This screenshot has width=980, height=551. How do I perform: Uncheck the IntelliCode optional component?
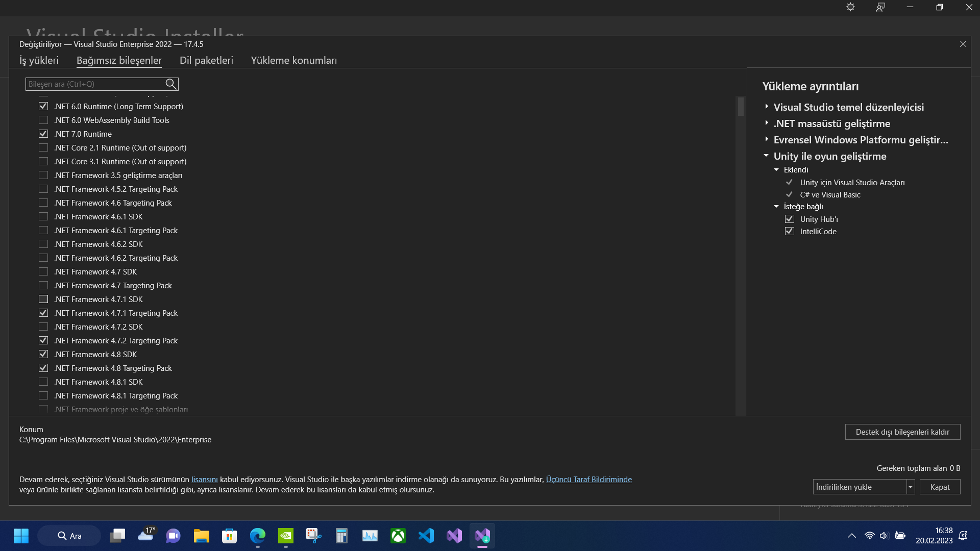790,231
